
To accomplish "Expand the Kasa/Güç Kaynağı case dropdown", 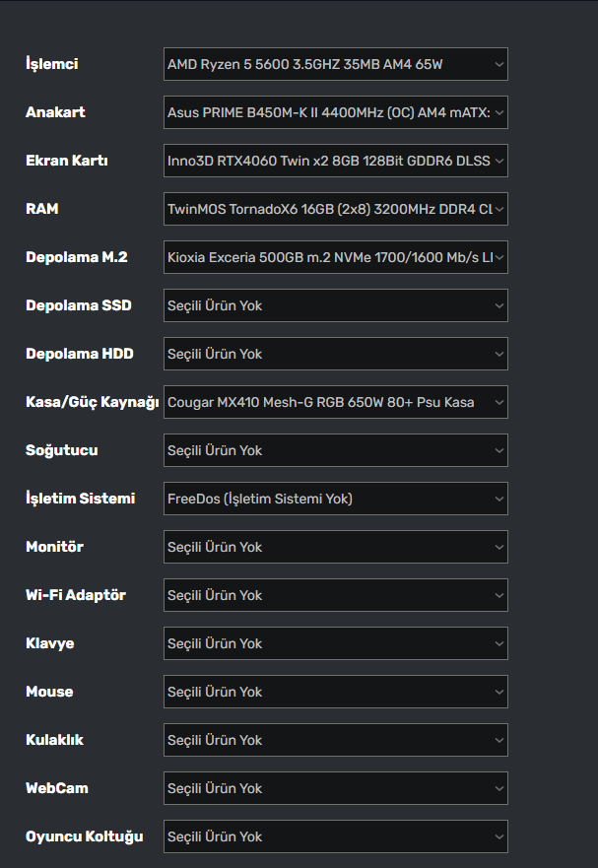I will [335, 402].
